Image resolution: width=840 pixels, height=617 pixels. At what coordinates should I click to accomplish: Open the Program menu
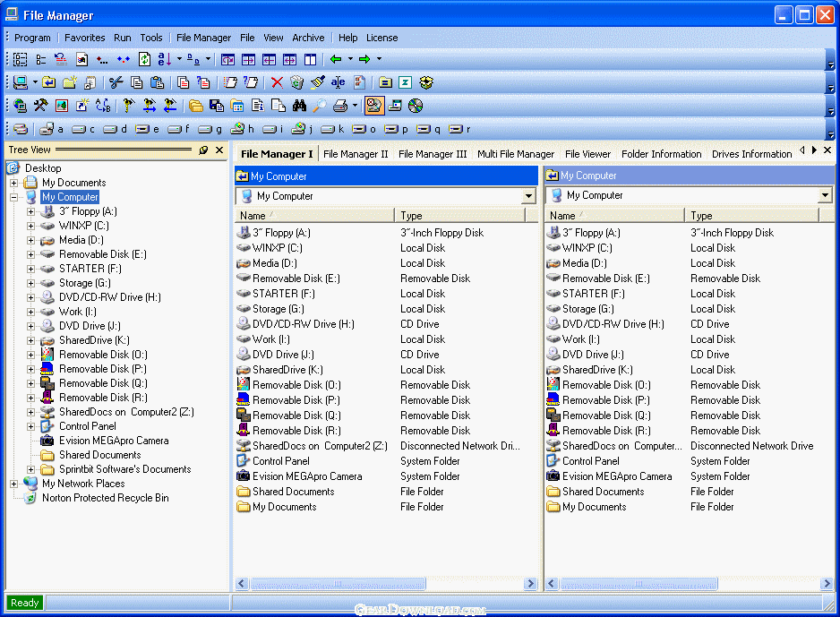pyautogui.click(x=32, y=38)
